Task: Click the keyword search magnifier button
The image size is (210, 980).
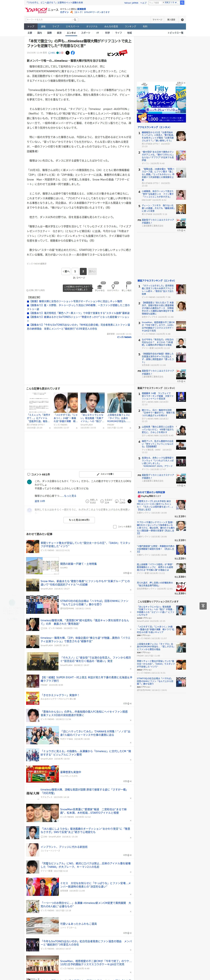Action: tap(75, 20)
